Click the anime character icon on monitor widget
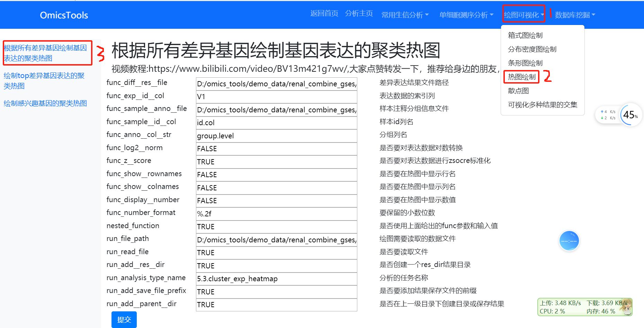Viewport: 644px width, 328px height. (x=626, y=307)
